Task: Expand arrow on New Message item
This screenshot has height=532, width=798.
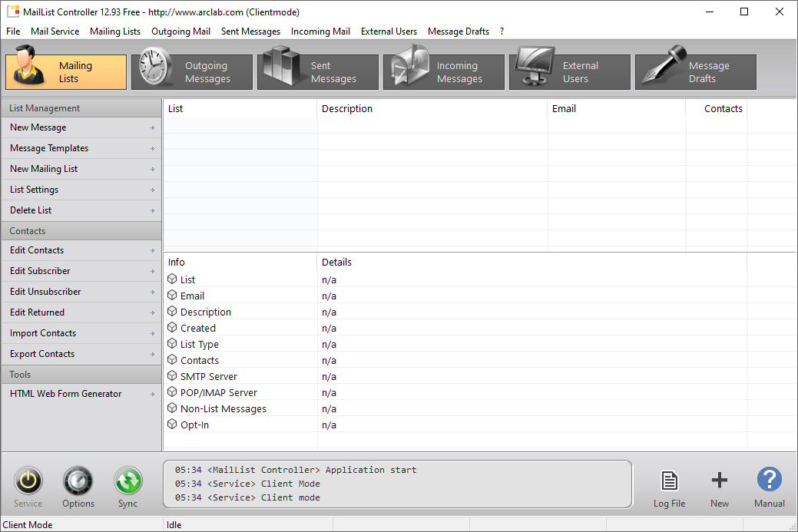Action: (152, 127)
